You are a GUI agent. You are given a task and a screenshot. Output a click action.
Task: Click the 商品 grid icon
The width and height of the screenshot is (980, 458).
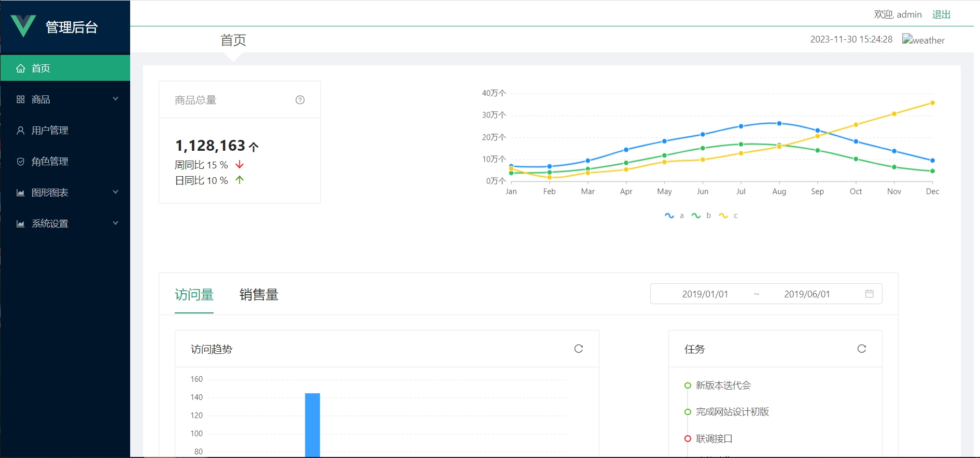[21, 99]
